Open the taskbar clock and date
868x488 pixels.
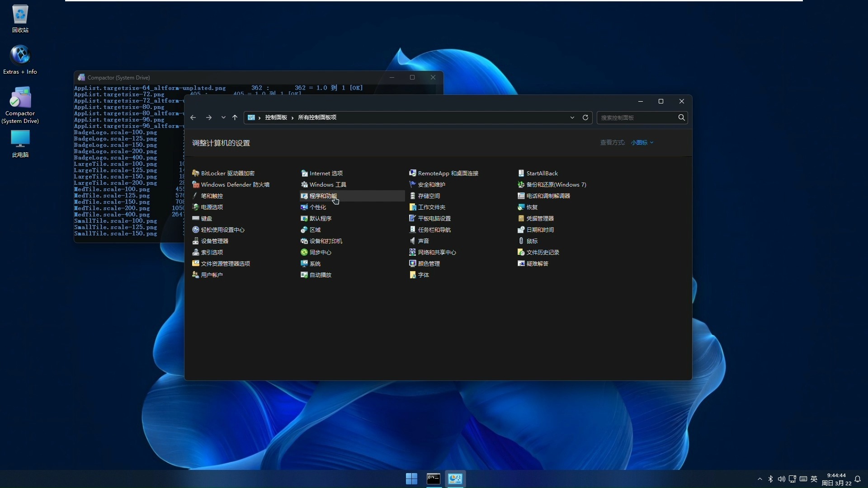click(836, 479)
